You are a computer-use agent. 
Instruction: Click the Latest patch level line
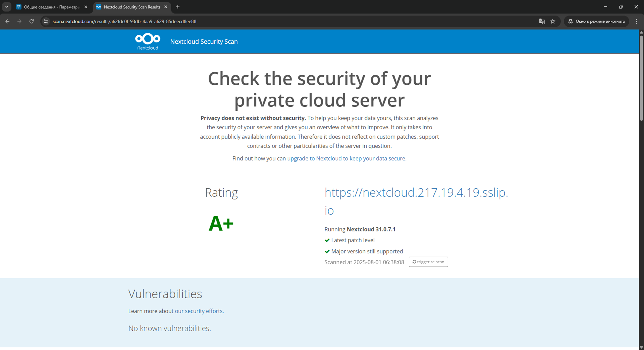click(x=349, y=240)
